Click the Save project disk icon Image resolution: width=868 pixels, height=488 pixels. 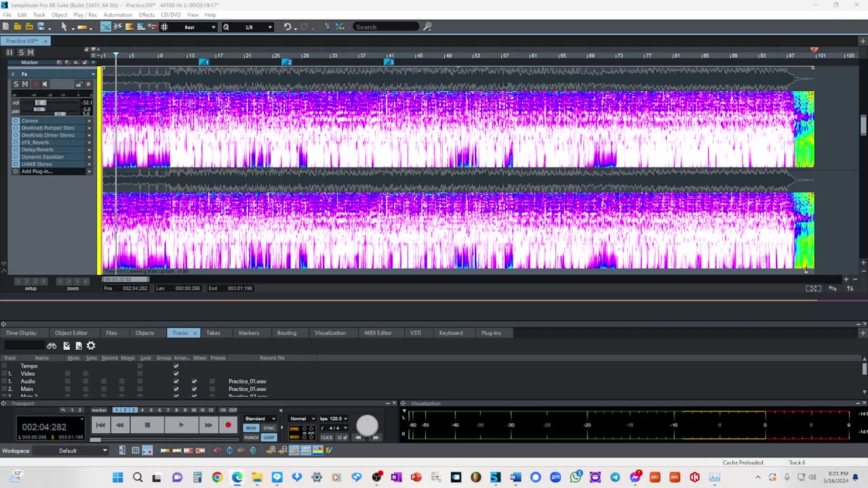click(x=41, y=27)
